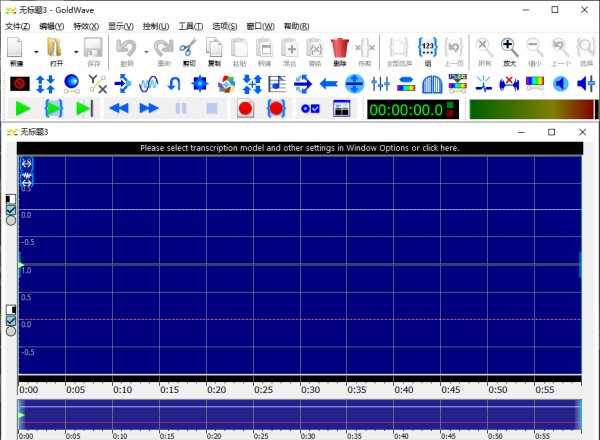Toggle the upper channel blue checkbox
This screenshot has width=600, height=440.
click(11, 210)
